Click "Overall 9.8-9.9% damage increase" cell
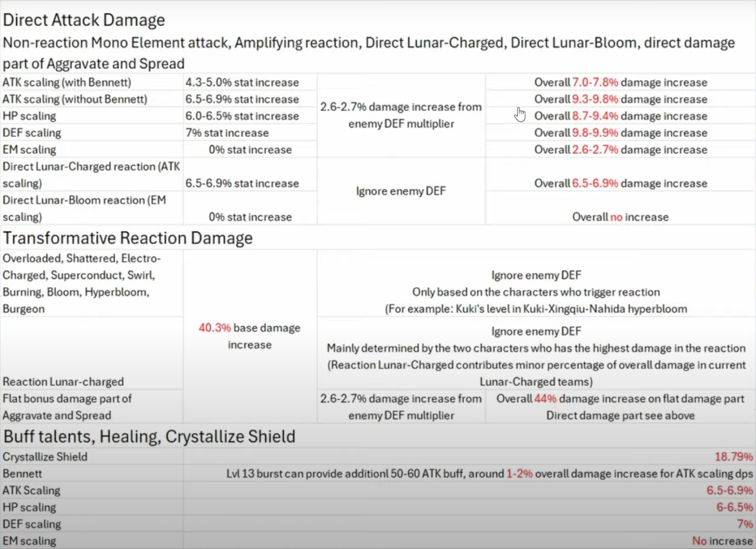This screenshot has width=756, height=549. coord(621,133)
